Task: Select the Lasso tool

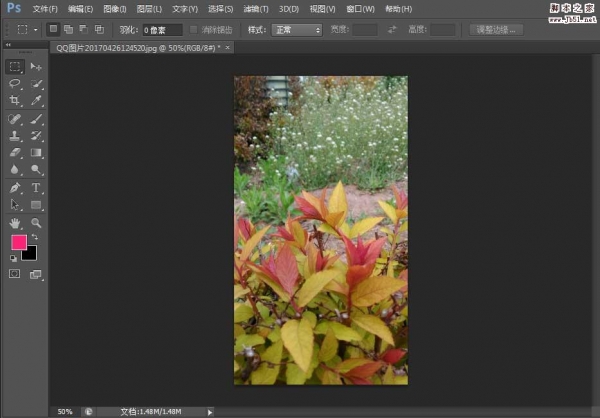Action: [x=15, y=83]
